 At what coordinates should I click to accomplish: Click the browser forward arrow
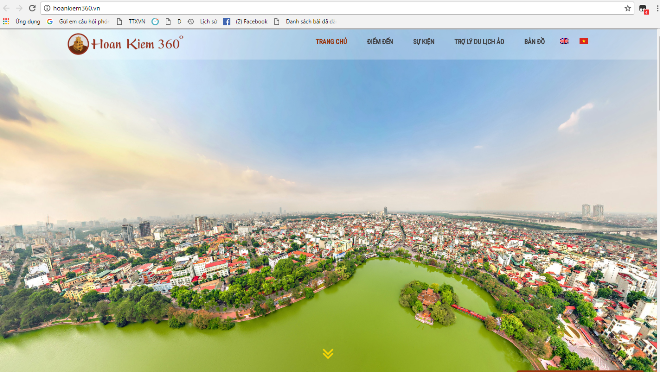tap(19, 8)
